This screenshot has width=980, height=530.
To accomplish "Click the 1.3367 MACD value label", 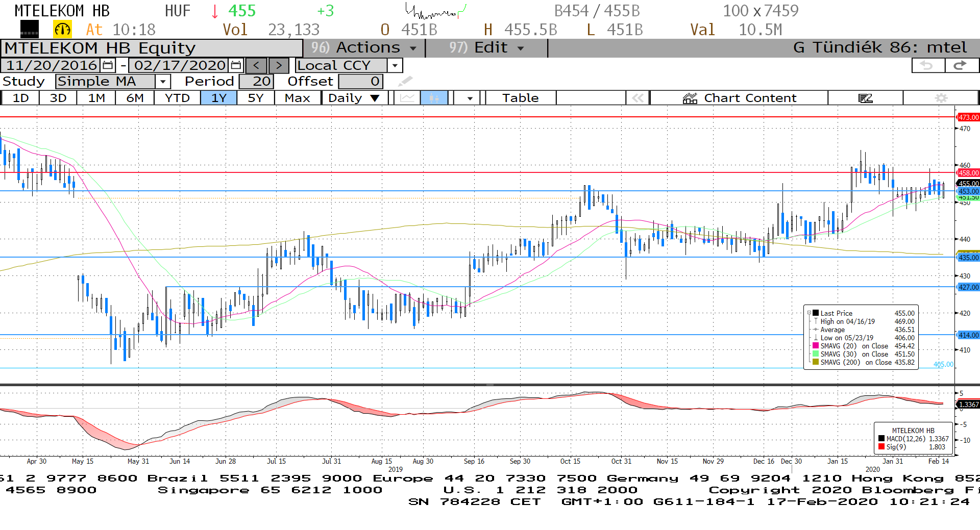I will coord(968,405).
